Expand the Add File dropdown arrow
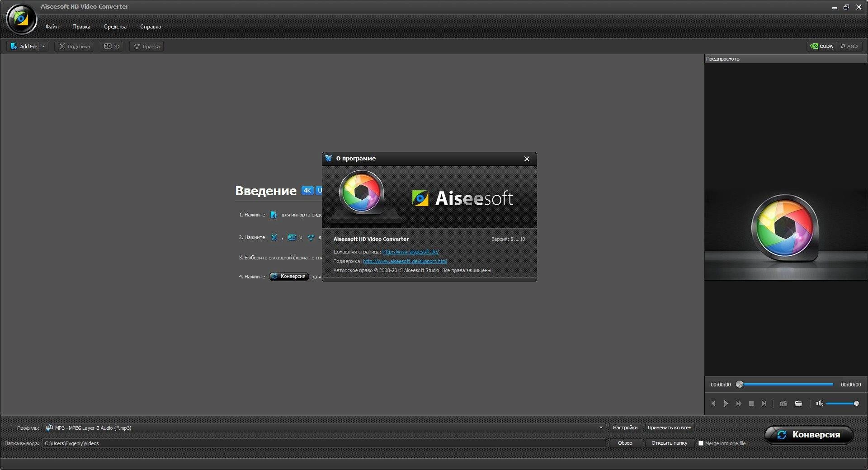This screenshot has width=868, height=470. click(x=43, y=47)
